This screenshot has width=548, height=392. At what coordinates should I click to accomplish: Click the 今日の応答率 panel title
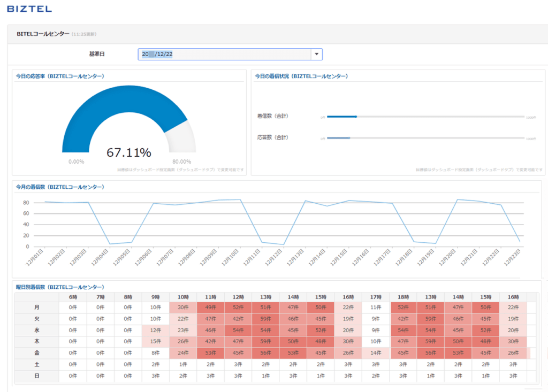pyautogui.click(x=59, y=76)
